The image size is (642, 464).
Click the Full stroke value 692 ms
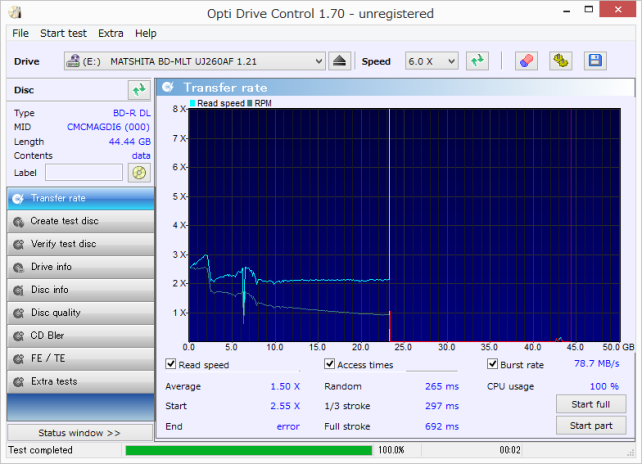pos(442,427)
